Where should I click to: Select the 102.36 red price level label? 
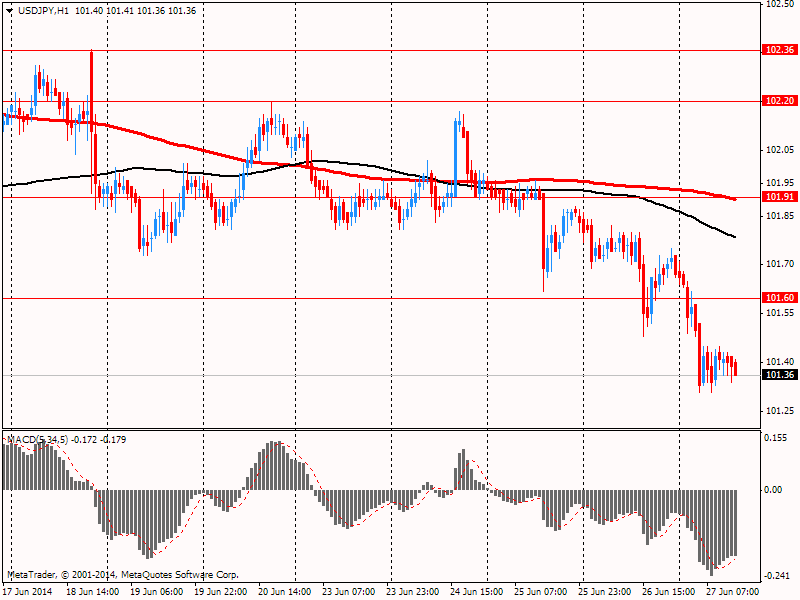tap(780, 50)
